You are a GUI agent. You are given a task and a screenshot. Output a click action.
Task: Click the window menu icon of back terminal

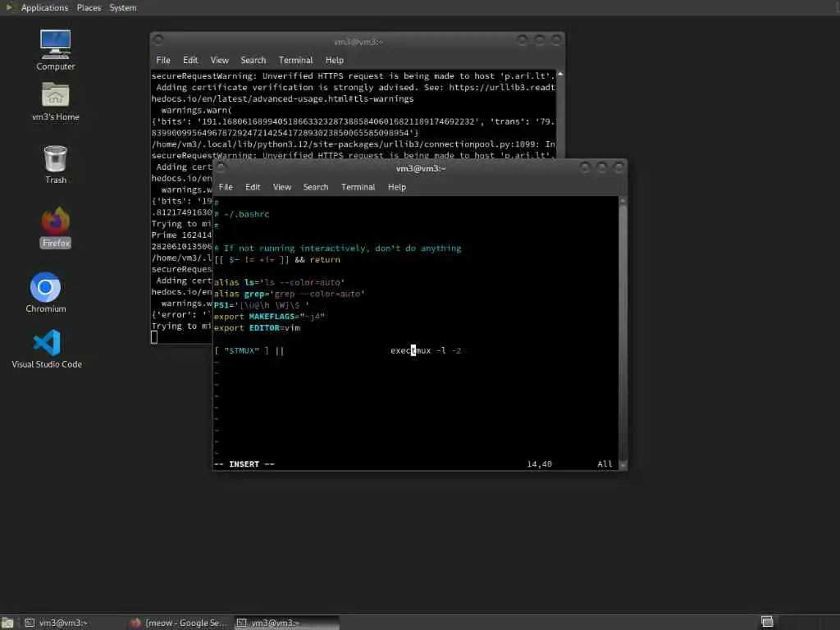(158, 40)
